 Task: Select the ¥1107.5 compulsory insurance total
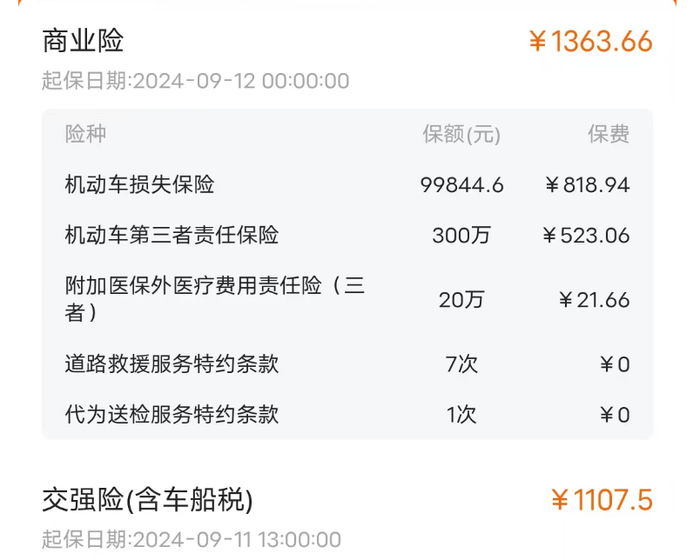tap(602, 499)
